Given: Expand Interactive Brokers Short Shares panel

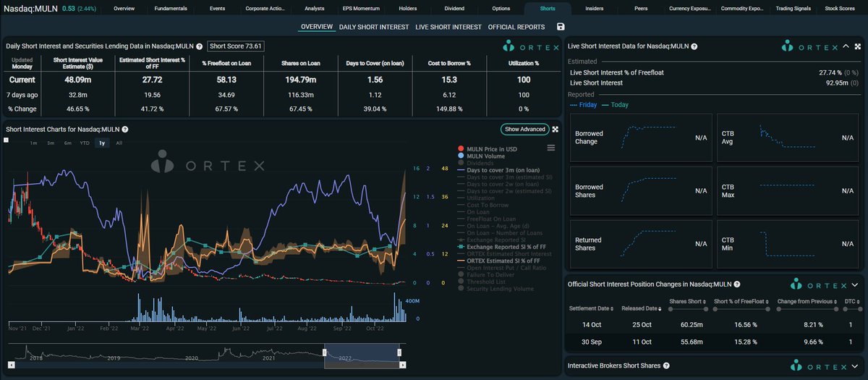Looking at the screenshot, I should [854, 366].
